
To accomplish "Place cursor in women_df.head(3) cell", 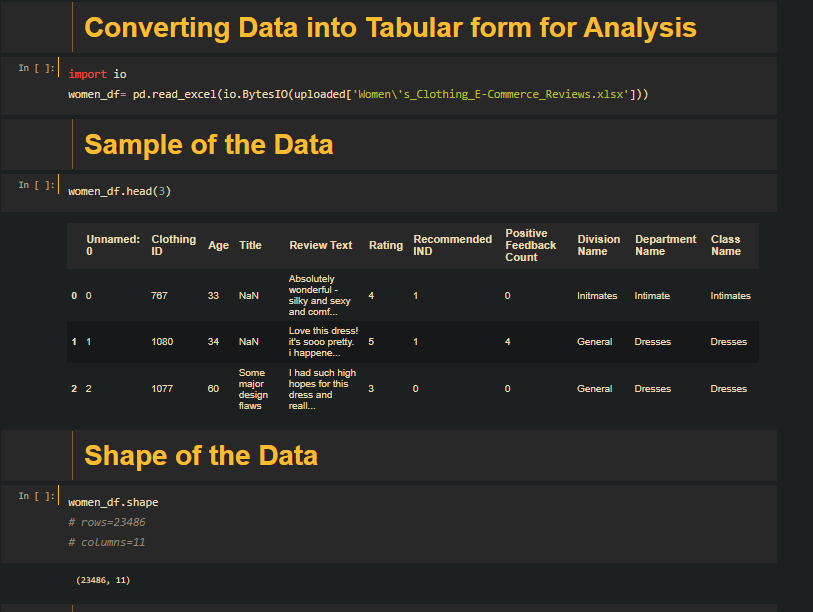I will click(120, 191).
